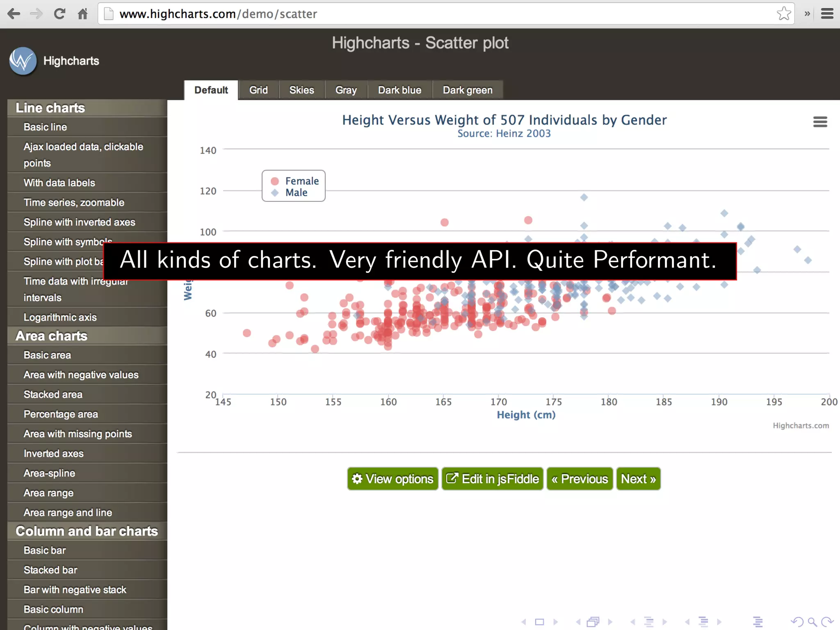Bookmark the page with the star icon
Viewport: 840px width, 630px height.
784,14
